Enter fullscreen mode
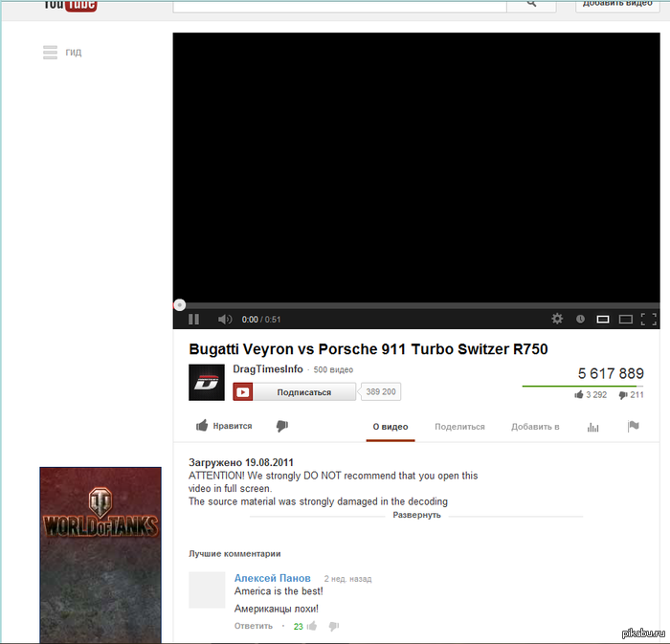This screenshot has height=644, width=670. [648, 319]
